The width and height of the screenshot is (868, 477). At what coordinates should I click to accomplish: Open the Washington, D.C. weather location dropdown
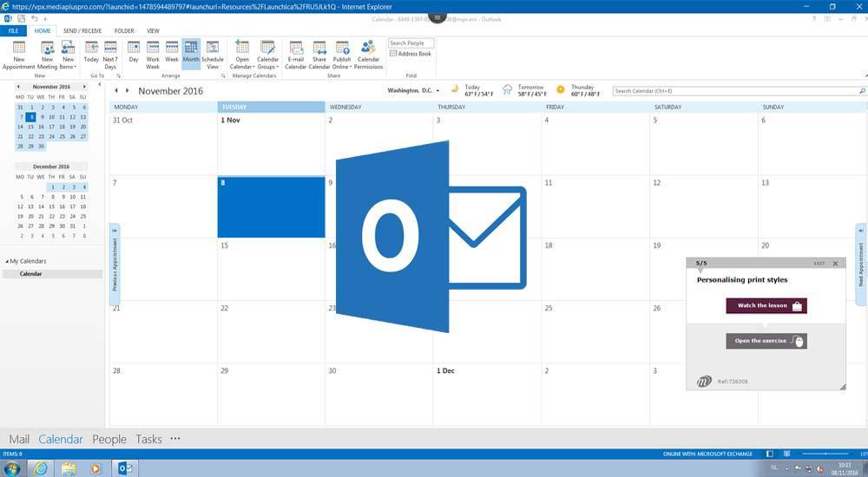(438, 90)
